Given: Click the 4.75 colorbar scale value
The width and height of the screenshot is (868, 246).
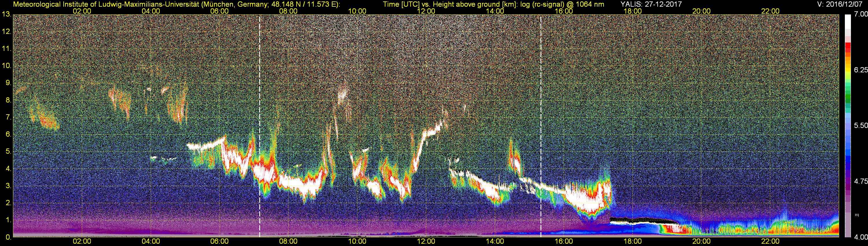Looking at the screenshot, I should (860, 181).
